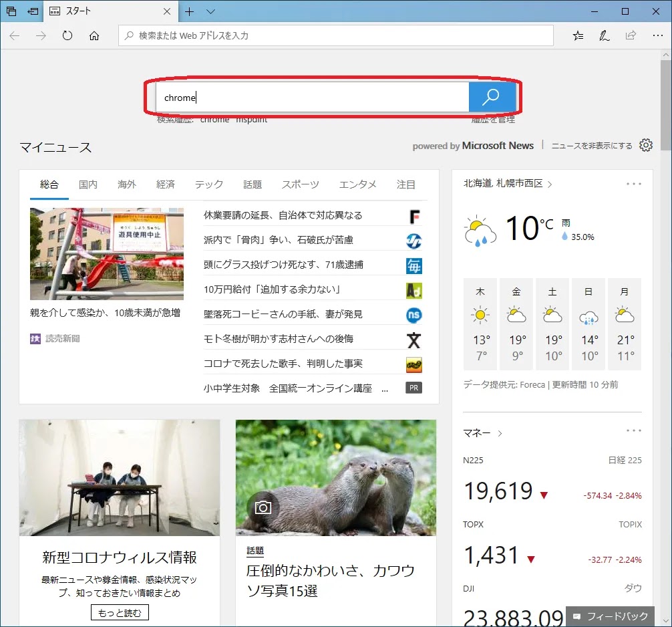Click the scrollbar down arrow
672x627 pixels.
tap(665, 620)
